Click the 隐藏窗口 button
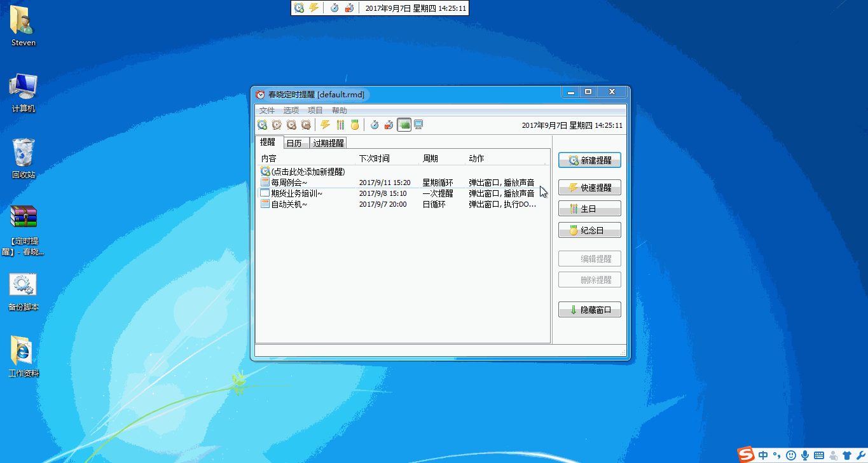This screenshot has width=868, height=463. click(589, 310)
